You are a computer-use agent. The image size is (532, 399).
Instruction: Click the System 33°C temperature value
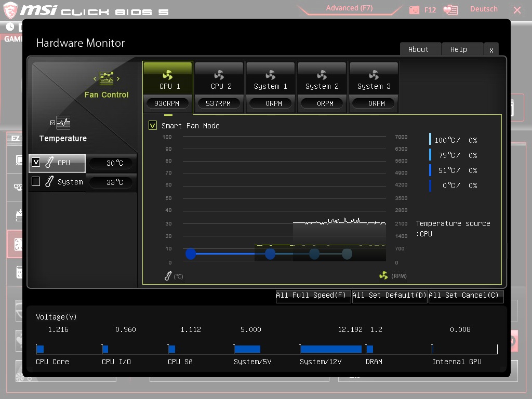point(112,182)
